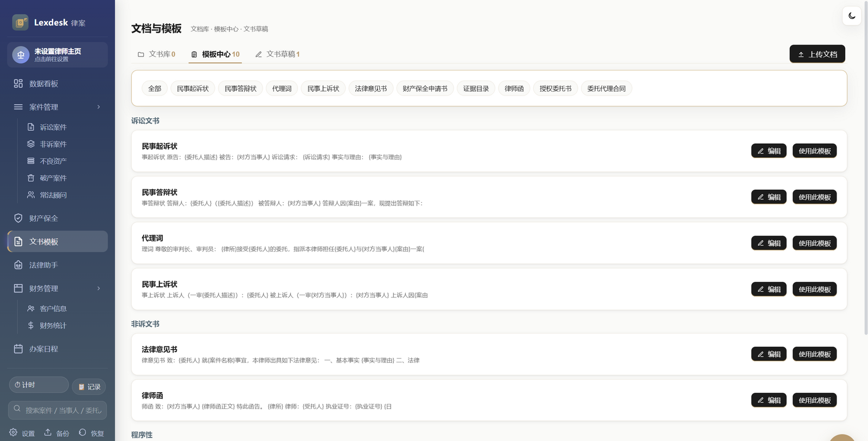Filter by 证据目录 chip

(476, 88)
